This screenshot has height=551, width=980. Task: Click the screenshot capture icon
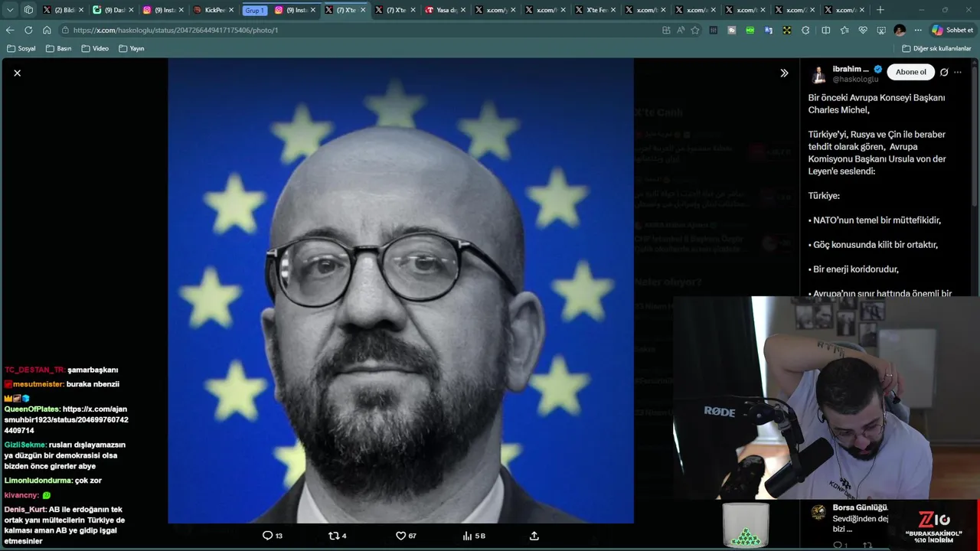[881, 30]
